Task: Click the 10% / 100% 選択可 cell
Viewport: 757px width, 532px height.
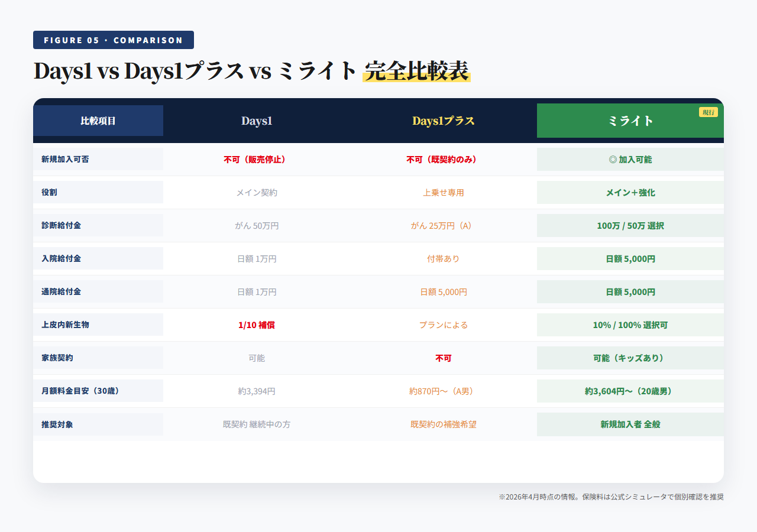Action: click(629, 325)
